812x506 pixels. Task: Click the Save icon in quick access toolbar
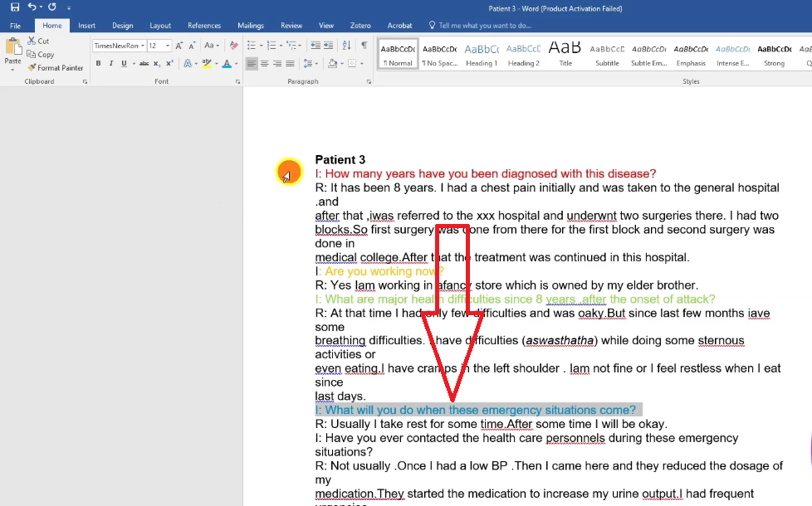tap(15, 7)
